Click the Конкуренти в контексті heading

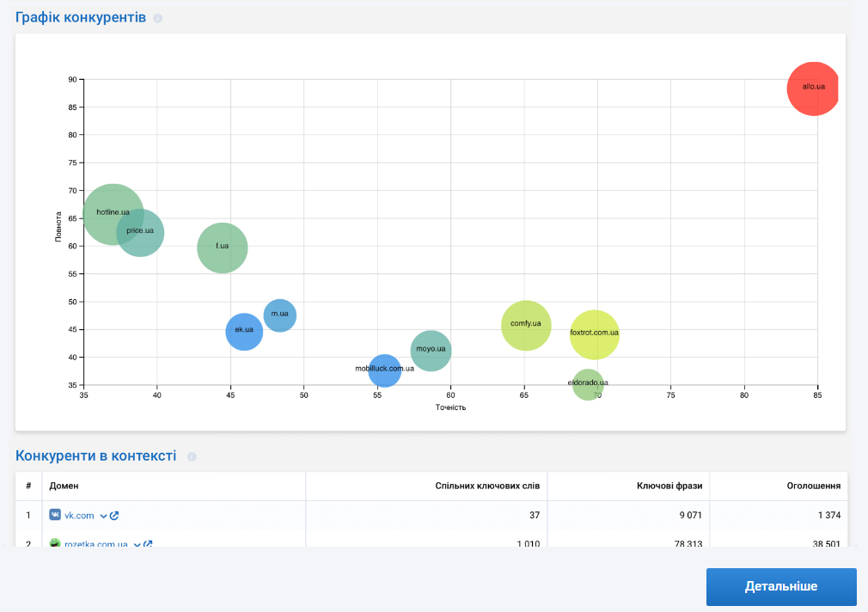click(x=95, y=456)
